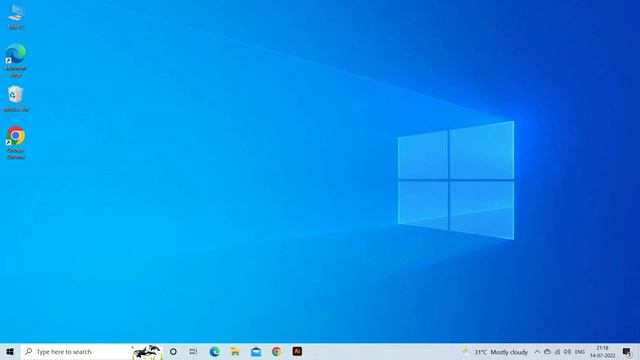Viewport: 640px width, 360px height.
Task: Open the Windows Start menu
Action: pos(10,351)
